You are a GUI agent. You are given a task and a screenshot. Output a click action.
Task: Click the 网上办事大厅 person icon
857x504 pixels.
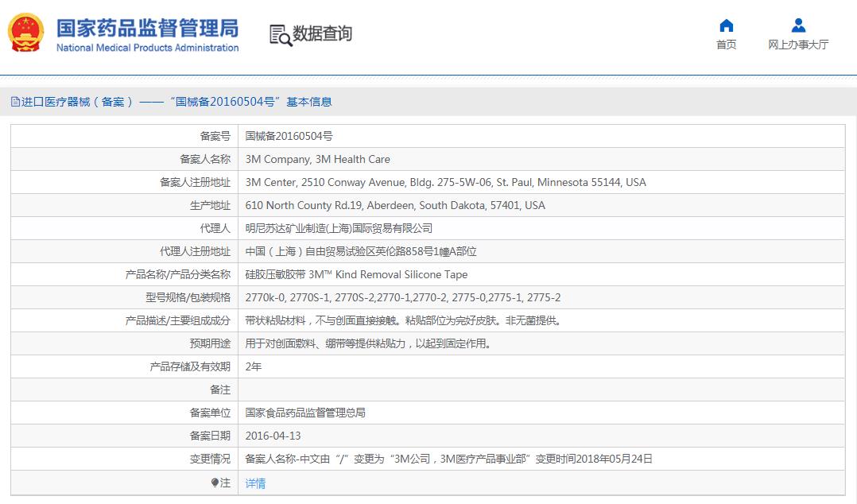(x=798, y=25)
